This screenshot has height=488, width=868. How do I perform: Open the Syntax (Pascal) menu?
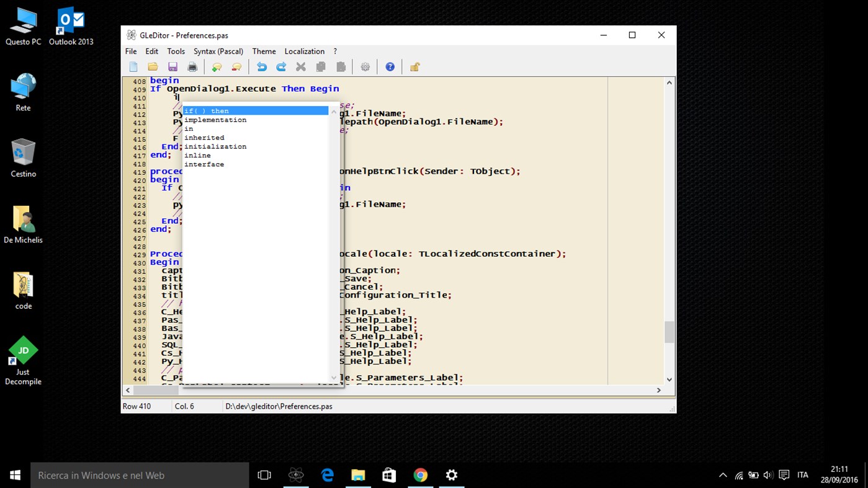[x=218, y=51]
